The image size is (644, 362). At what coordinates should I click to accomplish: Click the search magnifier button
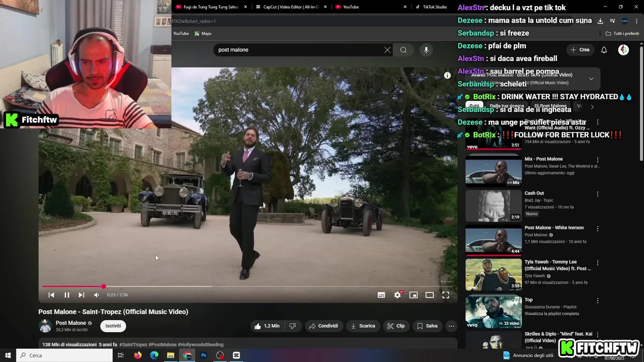[404, 50]
